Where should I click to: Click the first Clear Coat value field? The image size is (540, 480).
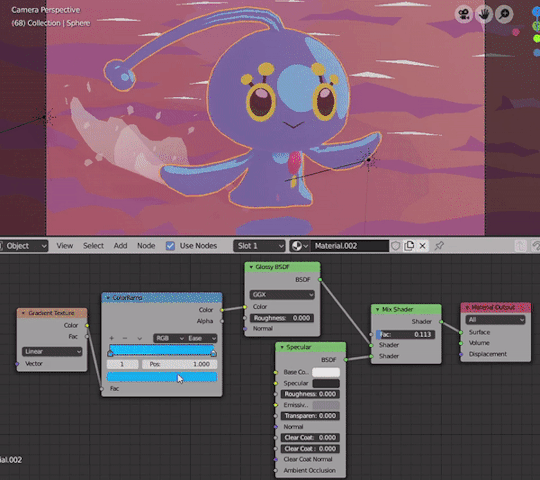point(311,438)
